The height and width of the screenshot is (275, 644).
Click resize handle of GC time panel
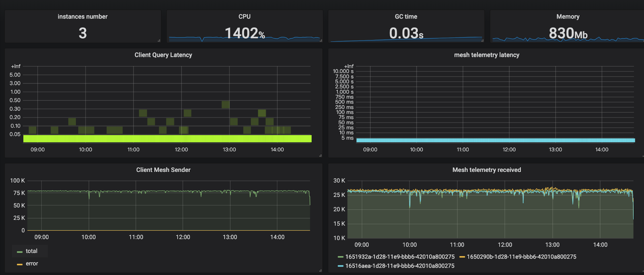(482, 41)
